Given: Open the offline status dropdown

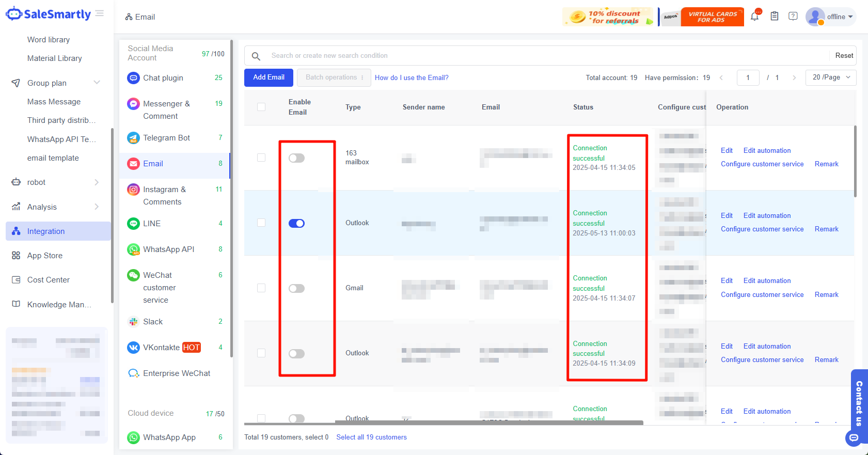Looking at the screenshot, I should point(840,17).
